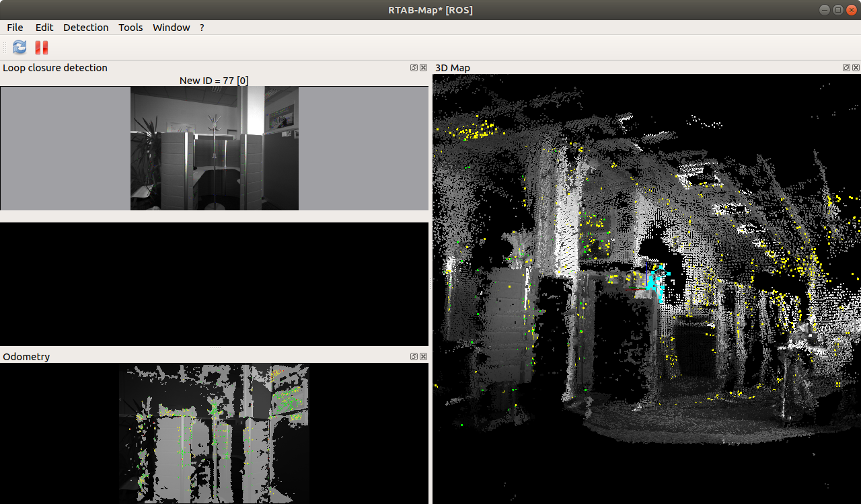
Task: Maximize the RTAB-Map window
Action: (837, 9)
